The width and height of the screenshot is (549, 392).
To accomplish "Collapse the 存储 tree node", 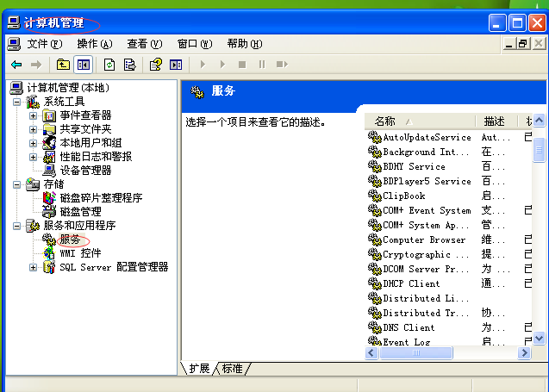I will click(16, 184).
